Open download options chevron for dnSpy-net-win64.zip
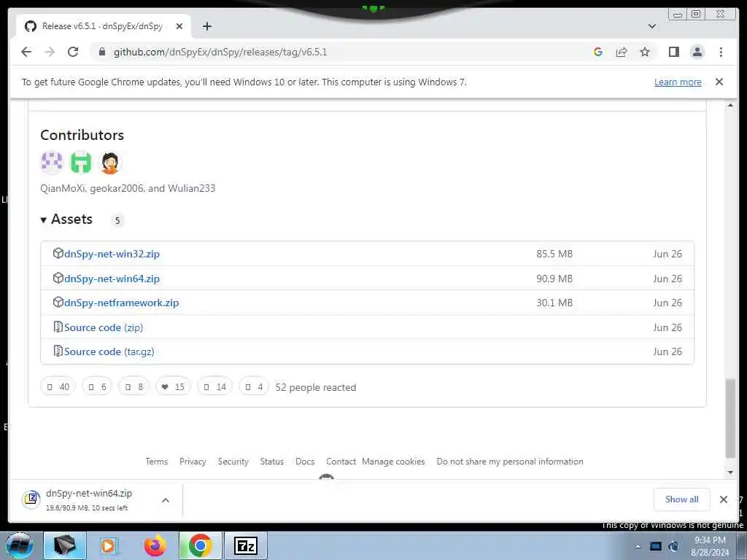Screen dimensions: 747x560 (x=166, y=500)
